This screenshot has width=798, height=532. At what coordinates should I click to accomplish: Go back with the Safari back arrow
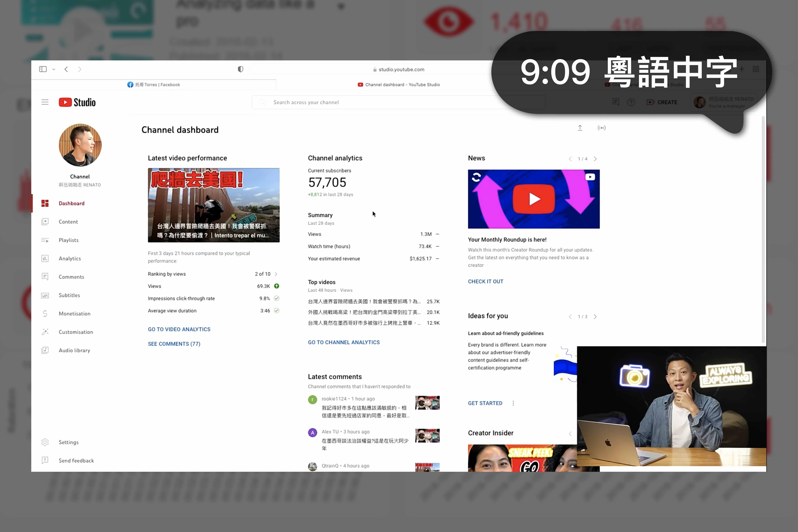(x=66, y=69)
